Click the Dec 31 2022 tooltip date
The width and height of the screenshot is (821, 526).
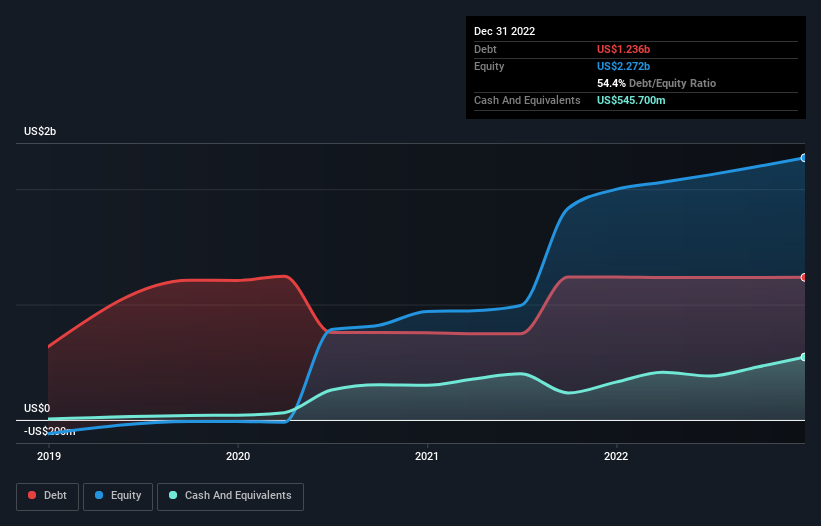pyautogui.click(x=504, y=31)
